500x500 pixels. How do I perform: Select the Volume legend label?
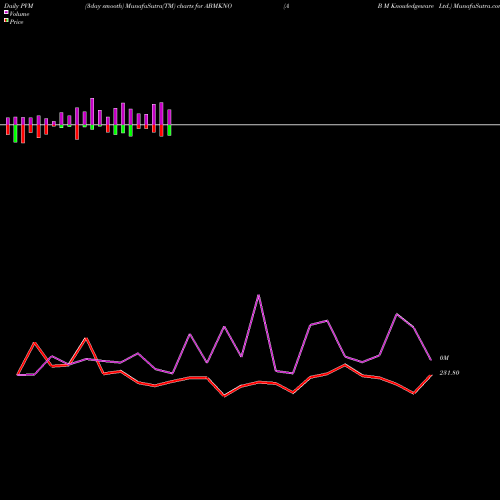19,14
